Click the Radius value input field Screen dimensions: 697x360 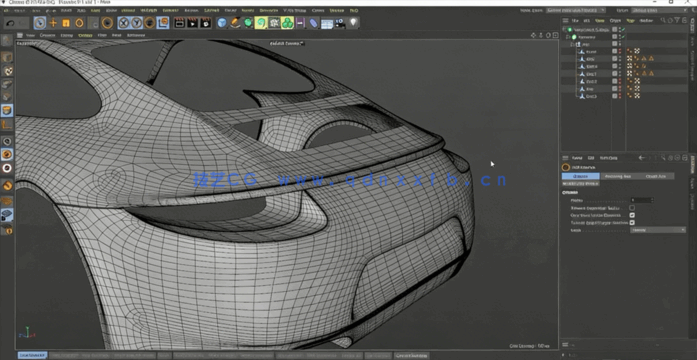click(640, 200)
